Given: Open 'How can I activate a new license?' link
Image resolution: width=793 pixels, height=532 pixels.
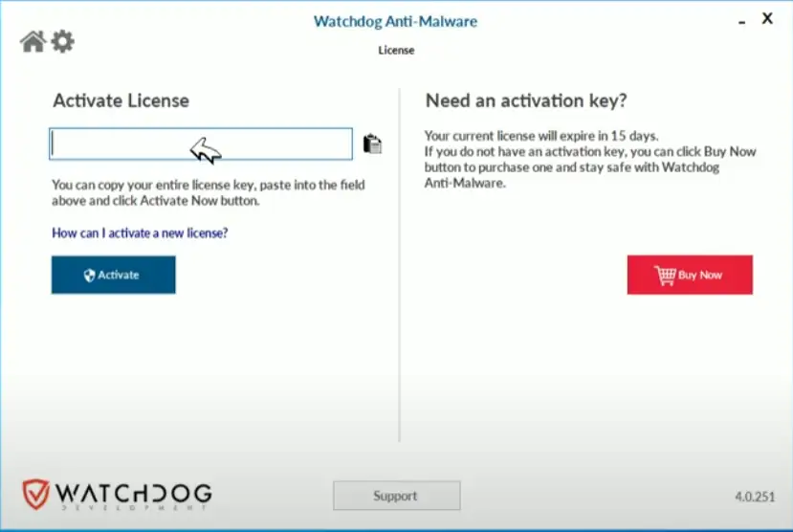Looking at the screenshot, I should pos(140,233).
